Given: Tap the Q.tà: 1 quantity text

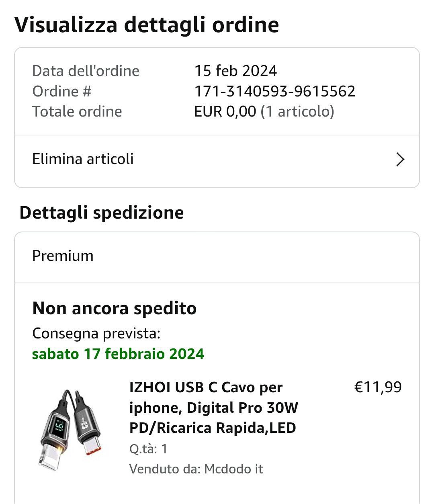Looking at the screenshot, I should pos(148,449).
